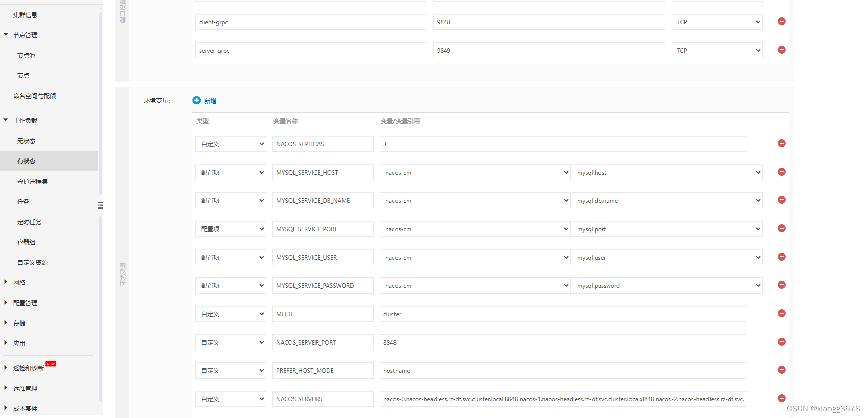Click the 新增 link for environment variables
868x418 pixels.
coord(210,101)
